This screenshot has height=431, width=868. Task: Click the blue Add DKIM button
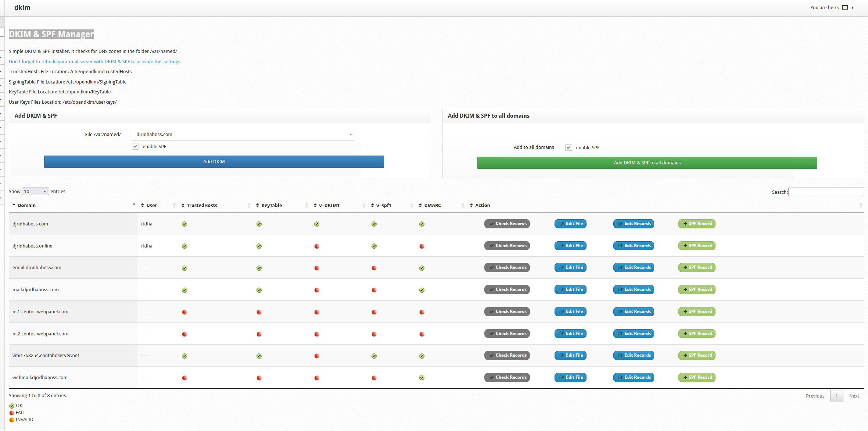click(x=214, y=162)
